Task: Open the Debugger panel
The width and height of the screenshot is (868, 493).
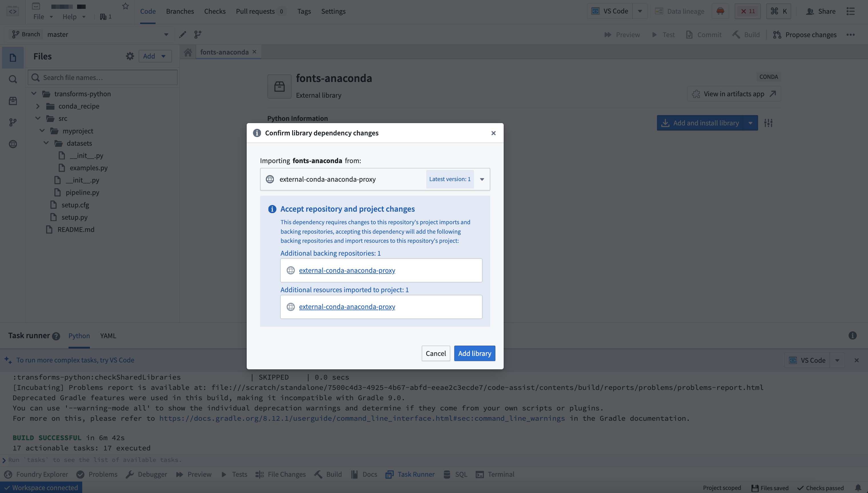Action: [x=146, y=474]
